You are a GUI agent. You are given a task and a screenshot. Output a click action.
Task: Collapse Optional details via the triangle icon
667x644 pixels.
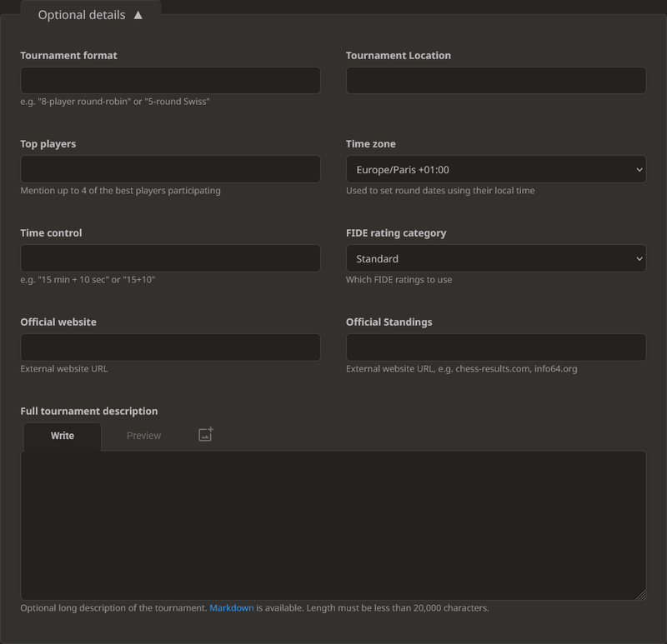pyautogui.click(x=138, y=14)
